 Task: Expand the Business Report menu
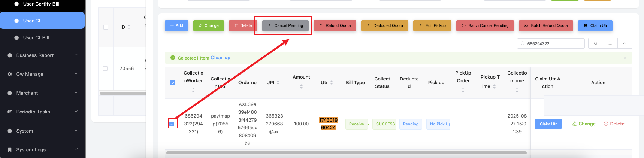pos(42,55)
